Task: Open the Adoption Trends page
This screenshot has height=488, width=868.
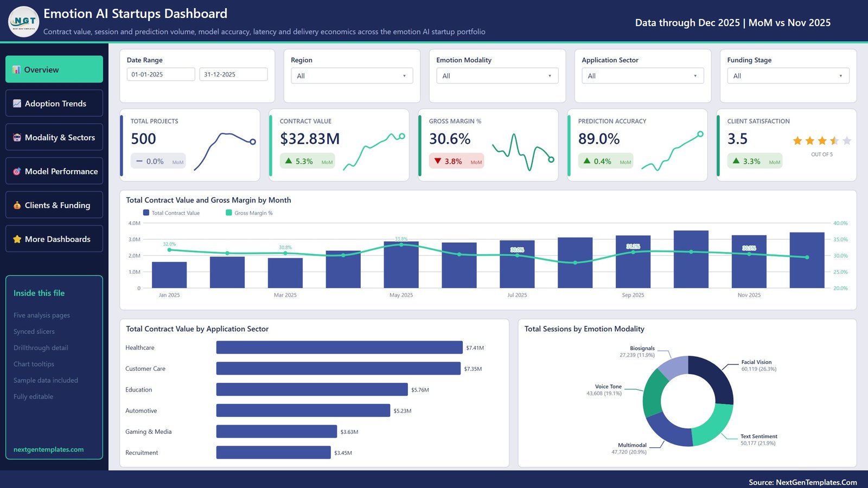Action: (x=54, y=103)
